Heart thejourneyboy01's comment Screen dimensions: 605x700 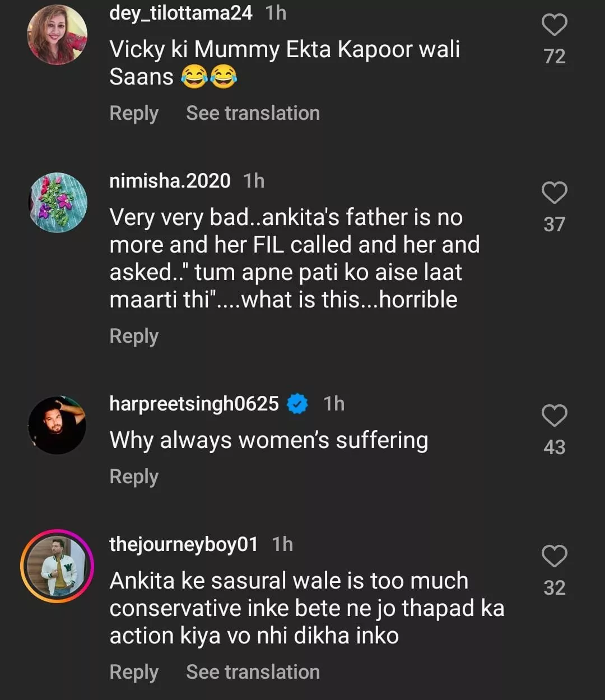coord(555,556)
